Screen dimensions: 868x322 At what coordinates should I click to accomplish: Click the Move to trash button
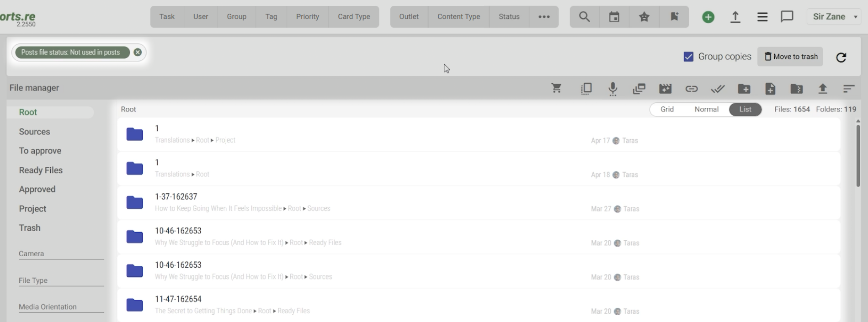point(790,57)
